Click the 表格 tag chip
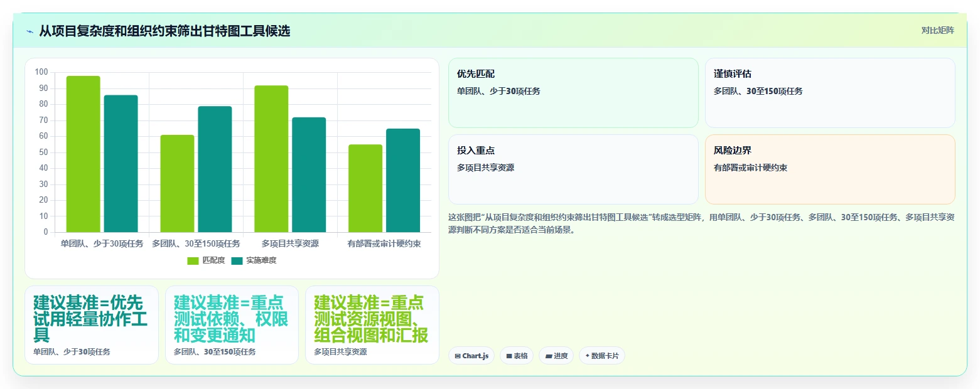980x389 pixels. pos(517,356)
